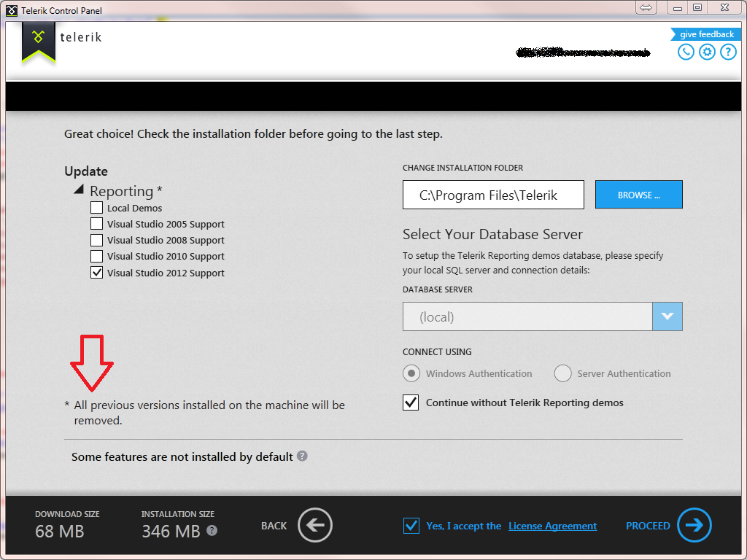Close the Telerik Control Panel window

point(724,7)
